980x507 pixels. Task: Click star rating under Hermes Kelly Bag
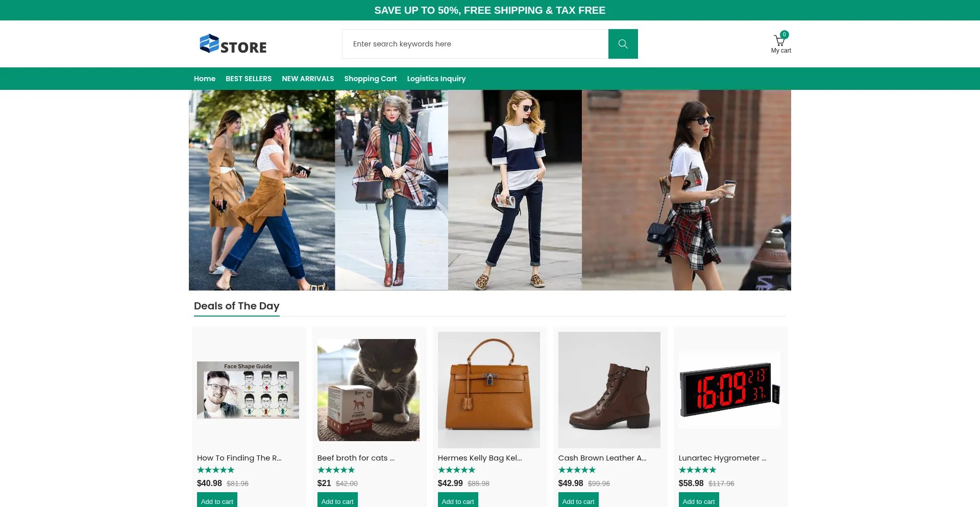coord(456,470)
